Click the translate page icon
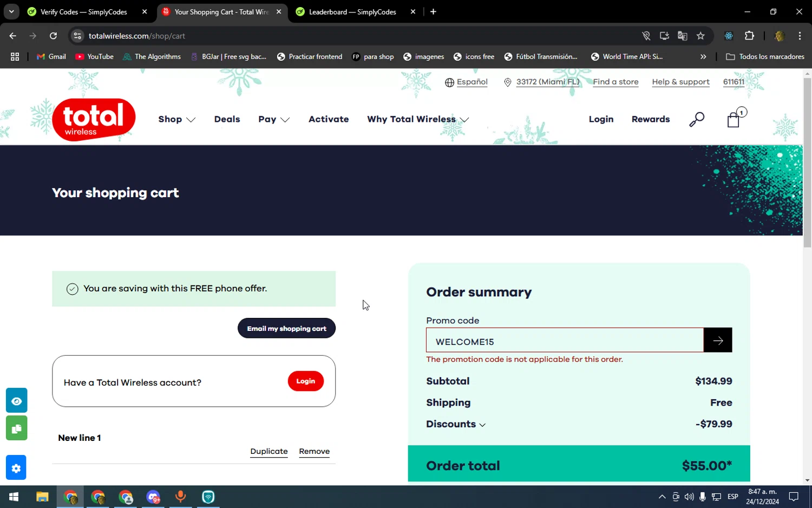The image size is (812, 508). pos(682,36)
